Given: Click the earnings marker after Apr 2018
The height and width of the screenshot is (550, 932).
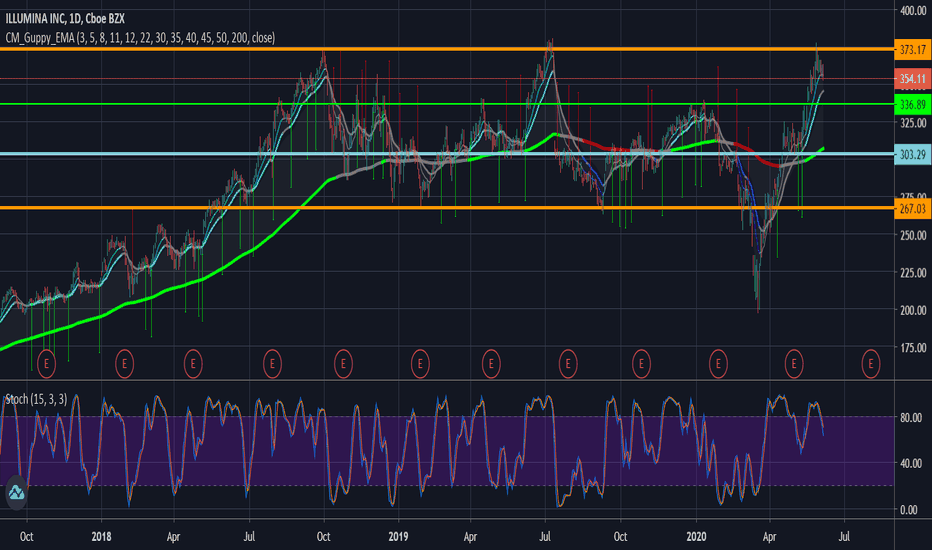Looking at the screenshot, I should point(193,363).
